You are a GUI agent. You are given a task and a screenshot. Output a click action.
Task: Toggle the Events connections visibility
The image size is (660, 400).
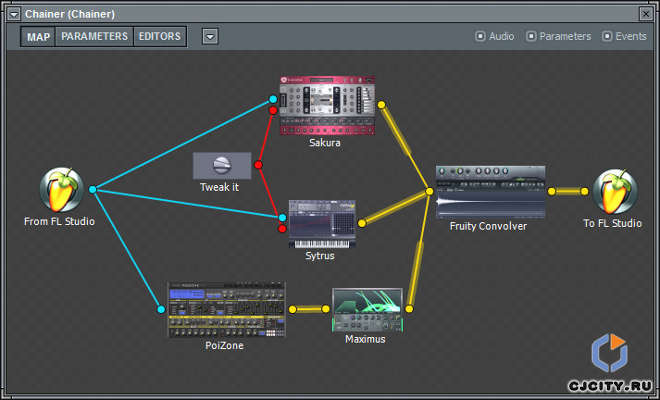click(x=624, y=37)
